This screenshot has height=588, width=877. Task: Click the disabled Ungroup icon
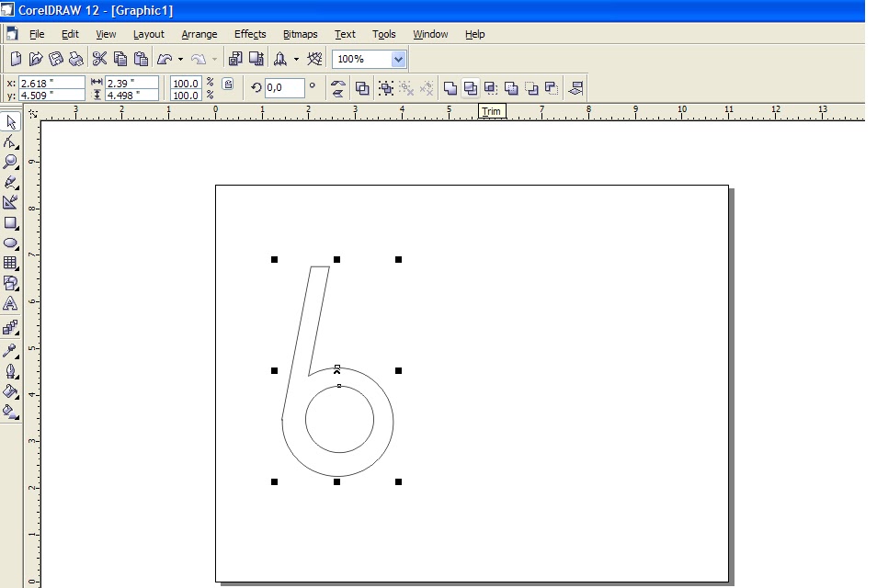coord(406,88)
